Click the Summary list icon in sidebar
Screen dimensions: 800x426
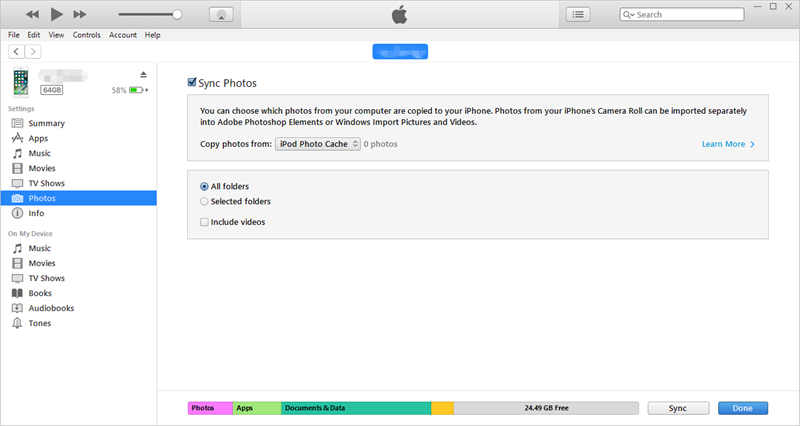pos(17,123)
